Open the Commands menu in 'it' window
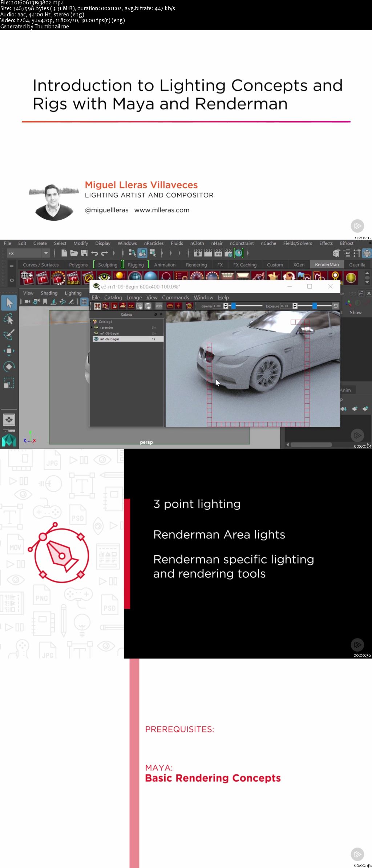Viewport: 372px width, 868px height. (x=175, y=297)
